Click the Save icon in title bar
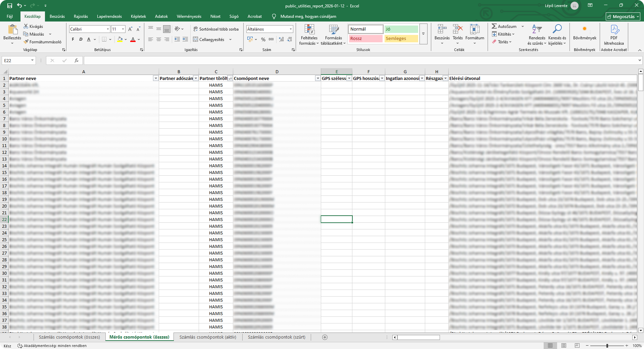The image size is (644, 349). [x=9, y=6]
